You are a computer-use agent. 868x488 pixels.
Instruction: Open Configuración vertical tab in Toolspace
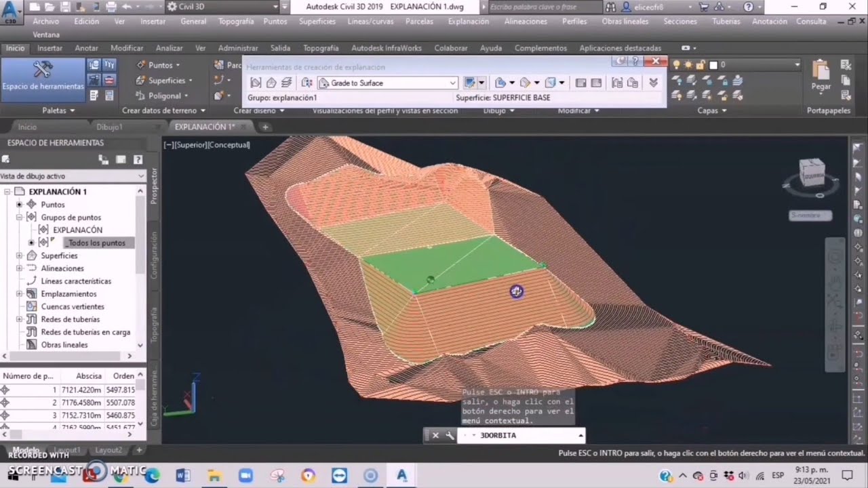tap(154, 256)
